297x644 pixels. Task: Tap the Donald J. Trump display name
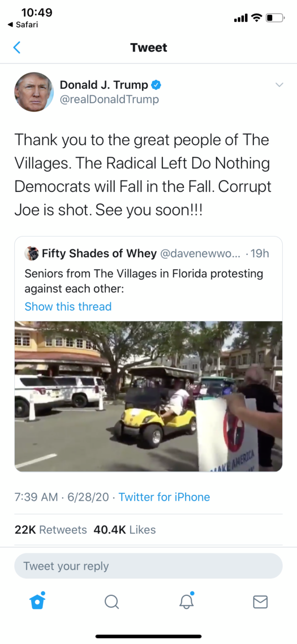tap(103, 85)
